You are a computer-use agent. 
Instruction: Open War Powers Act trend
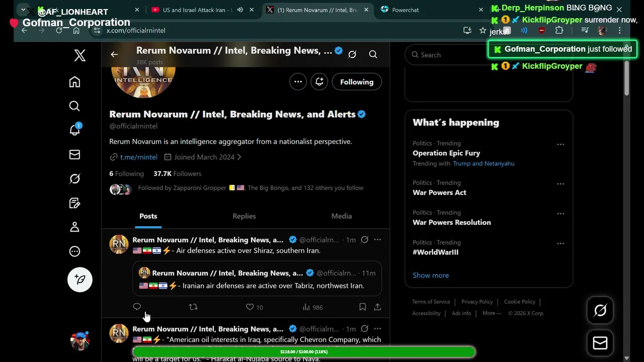[439, 193]
